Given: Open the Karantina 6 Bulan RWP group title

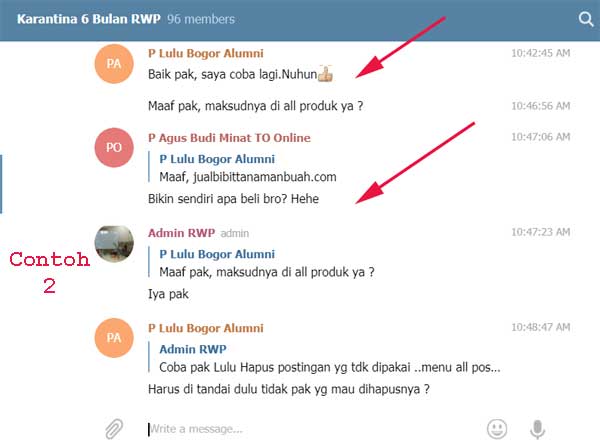Looking at the screenshot, I should (x=88, y=19).
